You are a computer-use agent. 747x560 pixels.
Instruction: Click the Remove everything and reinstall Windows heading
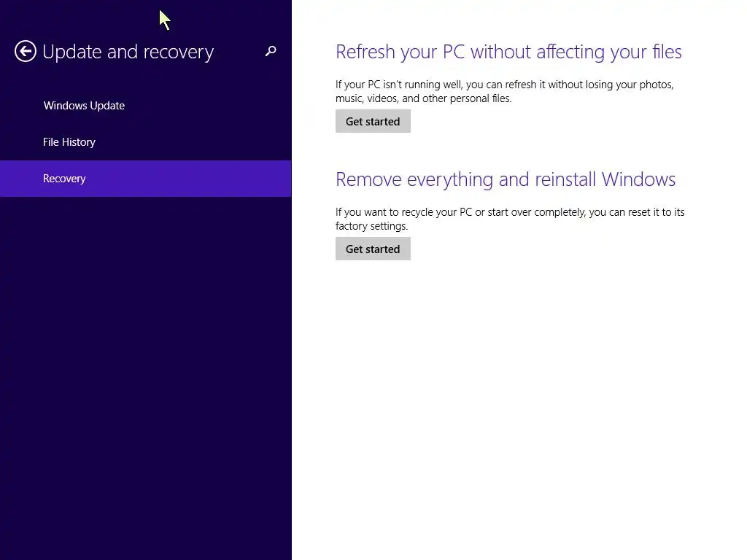(506, 179)
